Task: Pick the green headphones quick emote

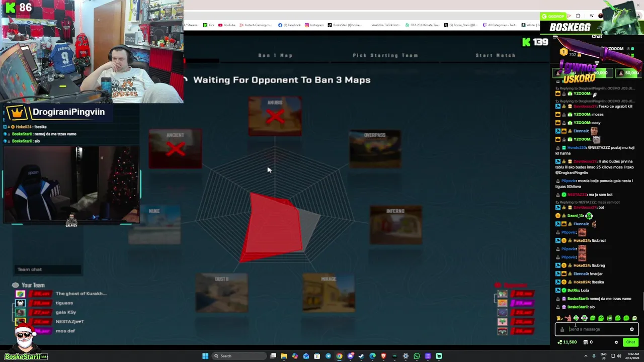Action: click(x=576, y=318)
